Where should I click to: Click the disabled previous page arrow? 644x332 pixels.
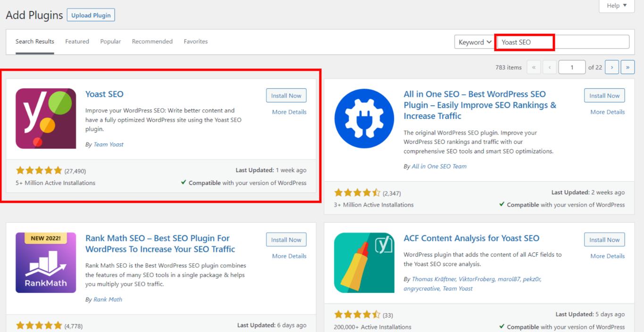[x=550, y=67]
